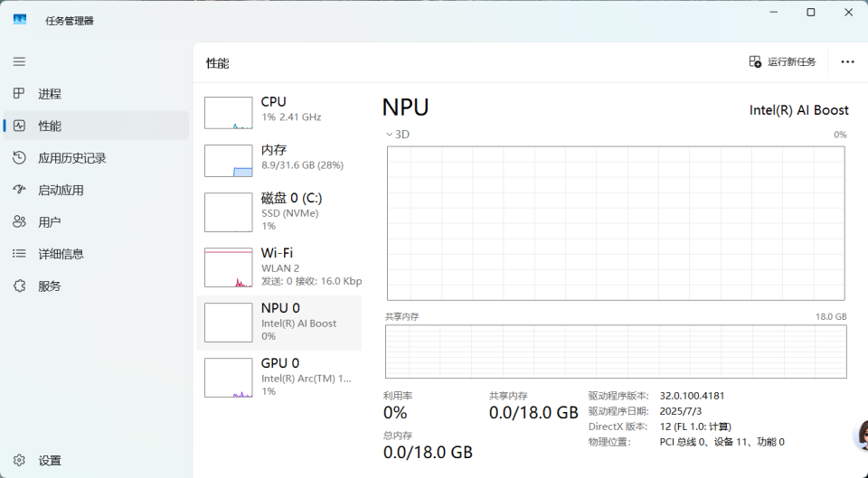Click the SSD (NVMe) disk label
This screenshot has width=868, height=478.
click(x=290, y=213)
